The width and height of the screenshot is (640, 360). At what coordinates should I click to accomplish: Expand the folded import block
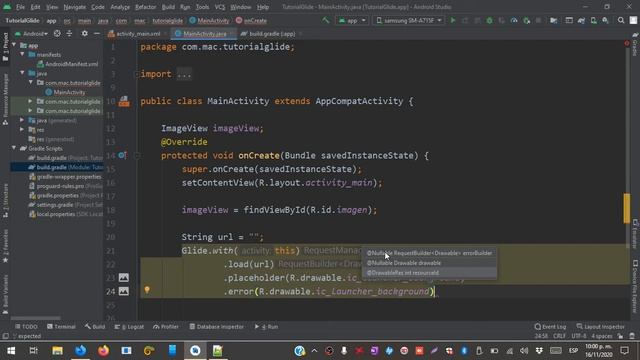click(x=137, y=74)
